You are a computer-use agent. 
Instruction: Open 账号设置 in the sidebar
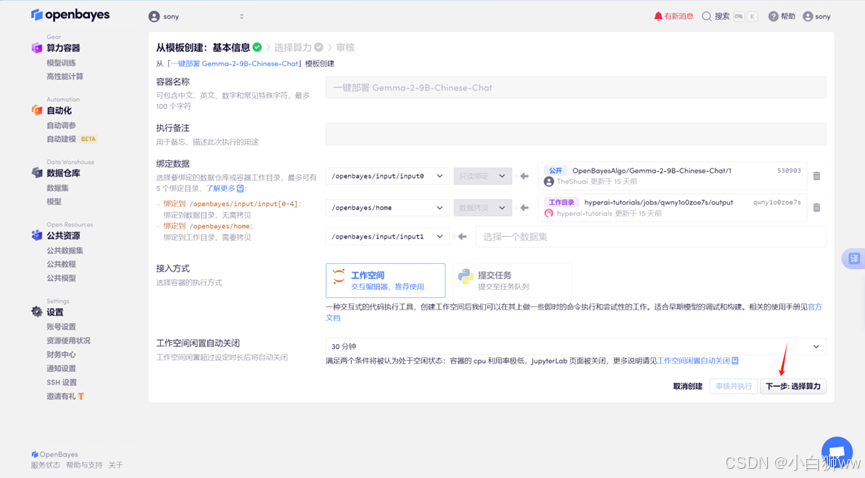coord(61,327)
